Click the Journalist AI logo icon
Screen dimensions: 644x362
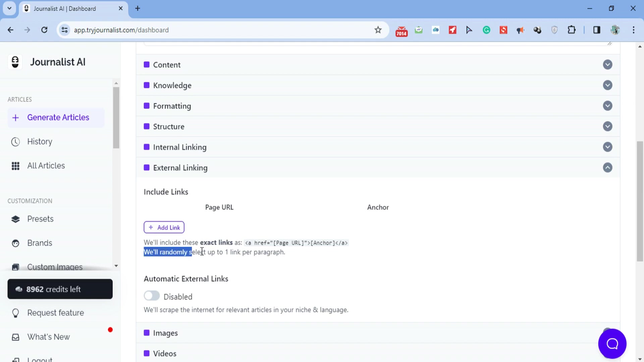15,62
